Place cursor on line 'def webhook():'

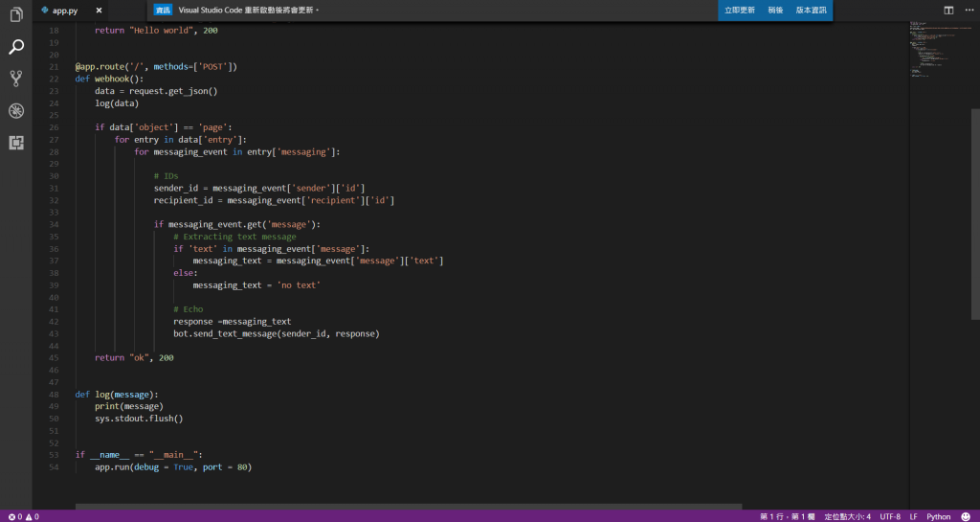[109, 79]
